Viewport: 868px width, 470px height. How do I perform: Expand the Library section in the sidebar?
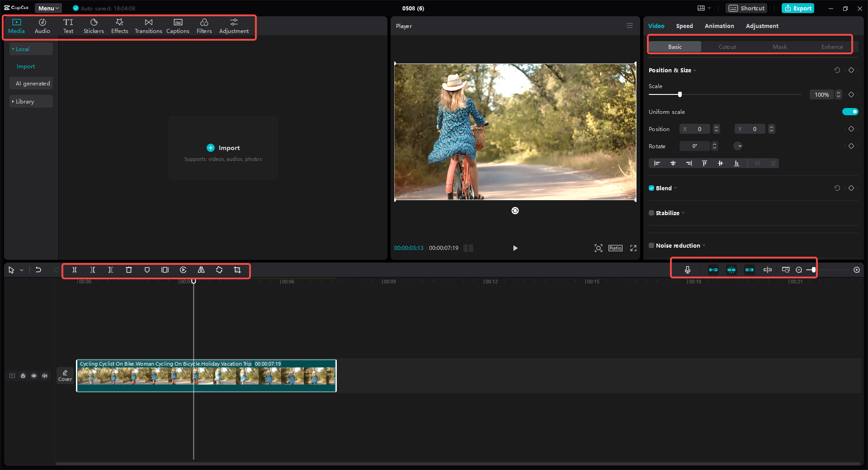click(x=25, y=101)
